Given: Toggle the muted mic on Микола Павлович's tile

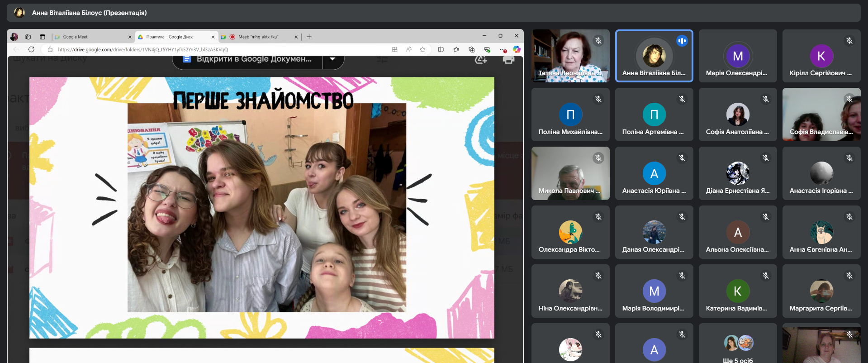Looking at the screenshot, I should [x=598, y=158].
